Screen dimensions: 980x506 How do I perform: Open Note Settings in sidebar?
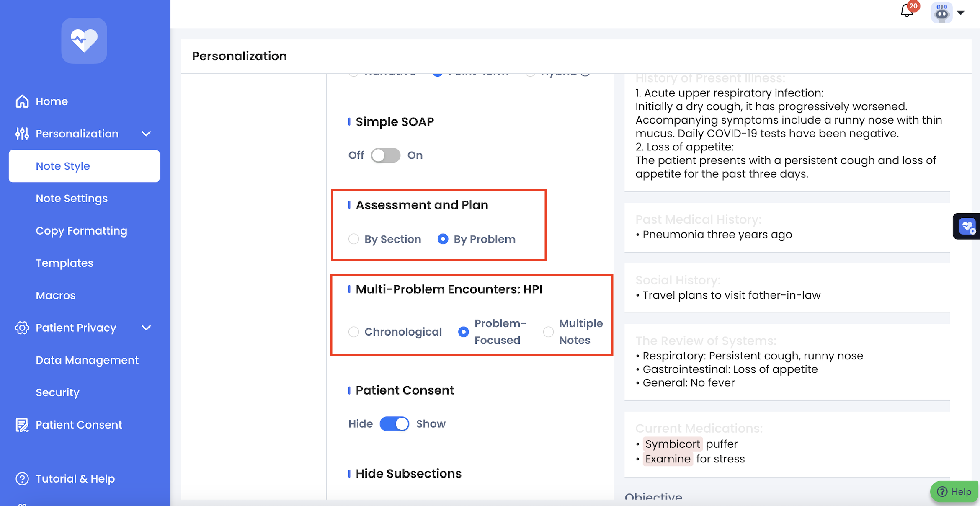click(x=72, y=199)
